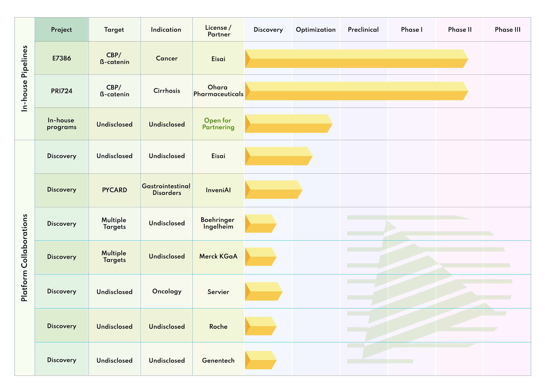Select the In-house Pipelines vertical label

click(25, 79)
